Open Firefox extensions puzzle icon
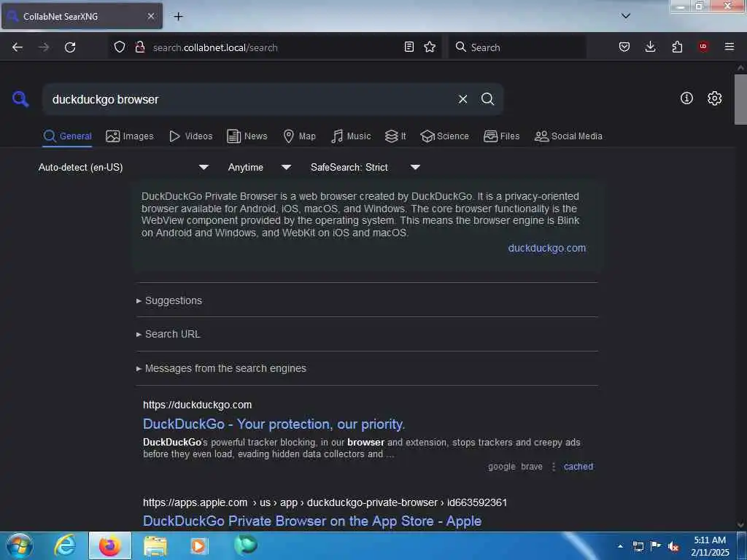The width and height of the screenshot is (747, 560). point(677,47)
